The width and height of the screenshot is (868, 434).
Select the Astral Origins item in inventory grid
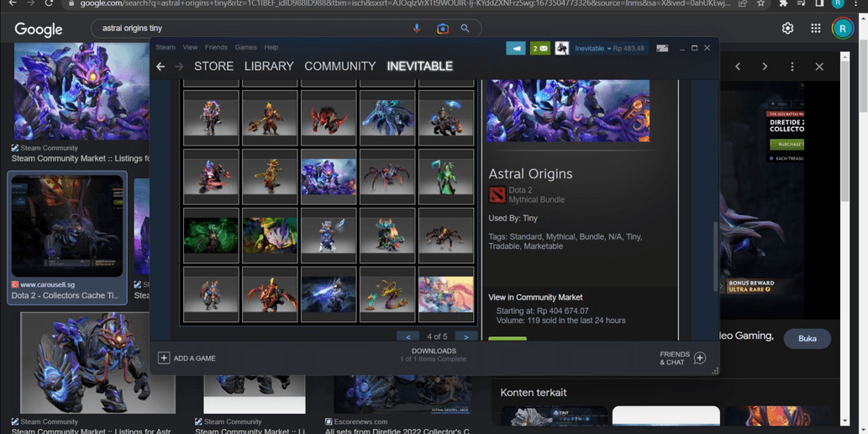click(329, 177)
